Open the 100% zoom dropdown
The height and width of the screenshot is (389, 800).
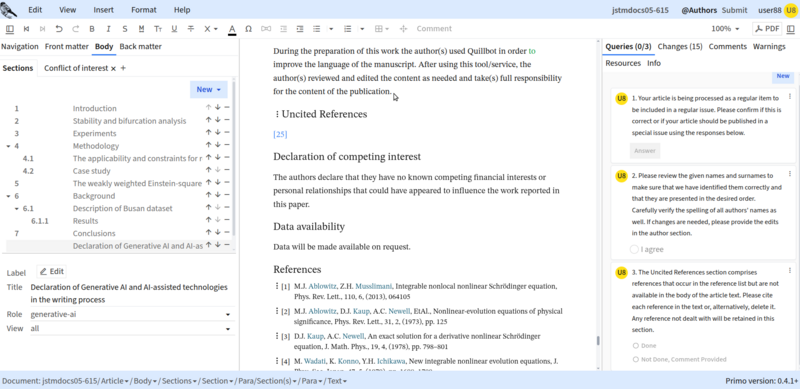pos(726,29)
